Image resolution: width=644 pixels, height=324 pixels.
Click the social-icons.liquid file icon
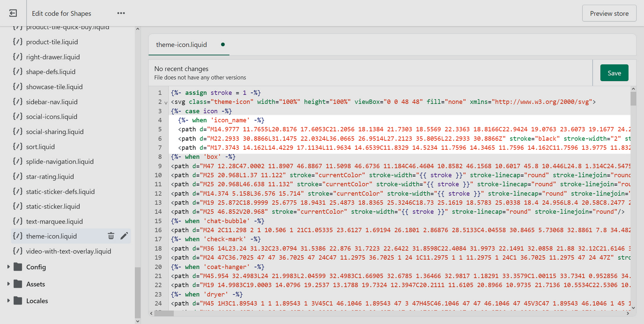pos(17,116)
